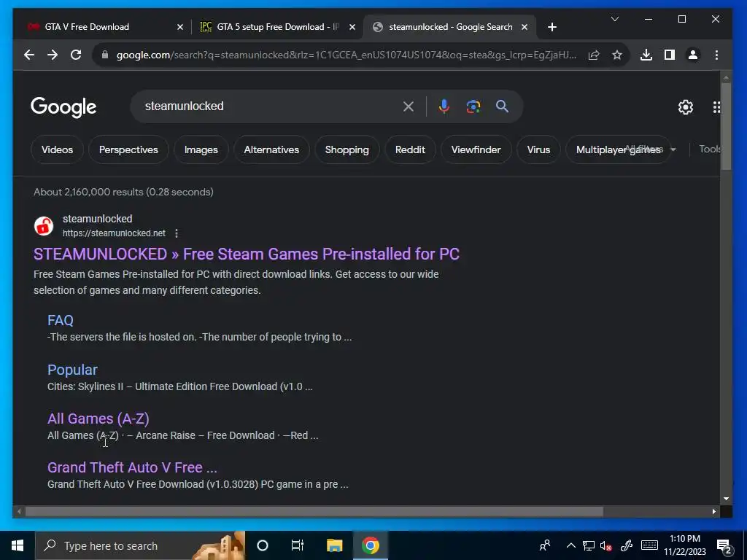Viewport: 747px width, 560px height.
Task: Close the GTA V Free Download tab
Action: (180, 27)
